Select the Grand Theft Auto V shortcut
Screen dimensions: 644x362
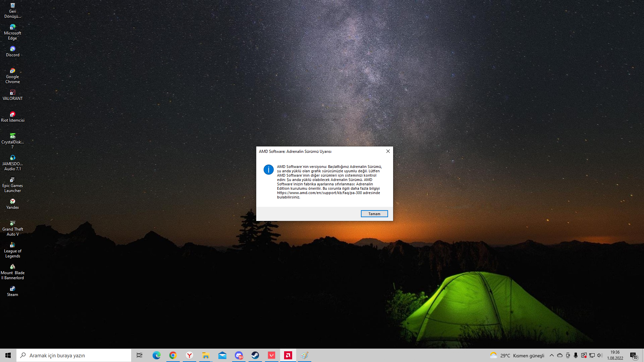tap(12, 228)
